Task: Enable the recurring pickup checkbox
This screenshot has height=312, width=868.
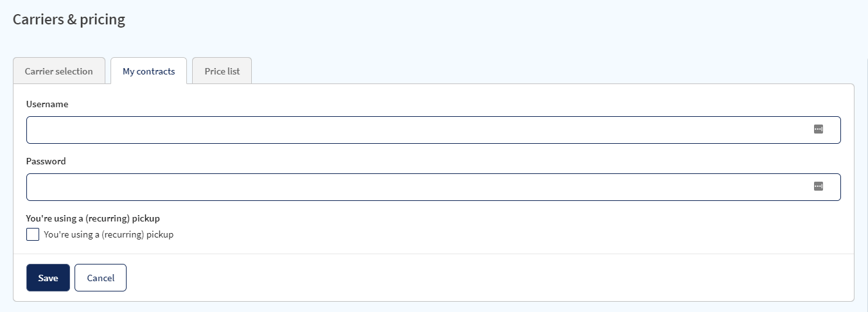Action: pyautogui.click(x=33, y=234)
